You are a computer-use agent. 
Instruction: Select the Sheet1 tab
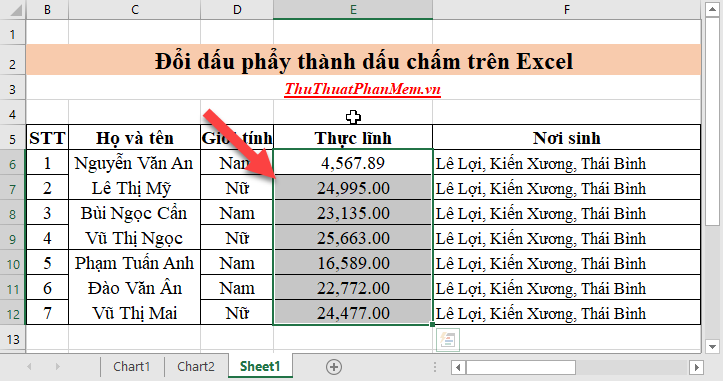260,367
